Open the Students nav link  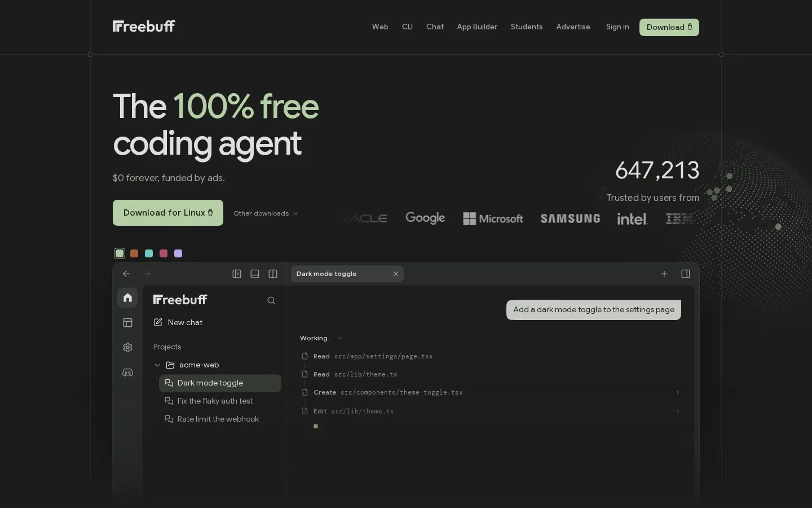pos(527,27)
